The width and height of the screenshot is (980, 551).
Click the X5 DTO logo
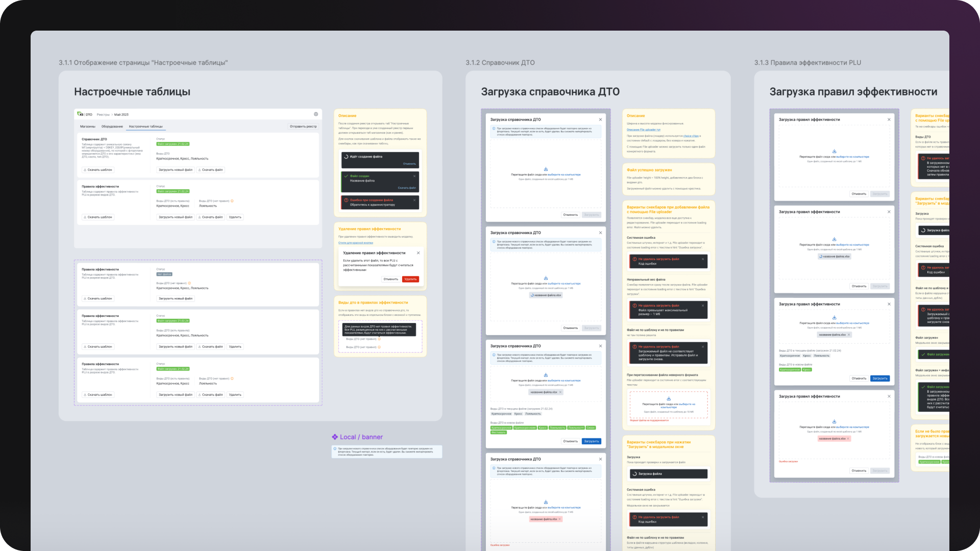click(x=85, y=114)
